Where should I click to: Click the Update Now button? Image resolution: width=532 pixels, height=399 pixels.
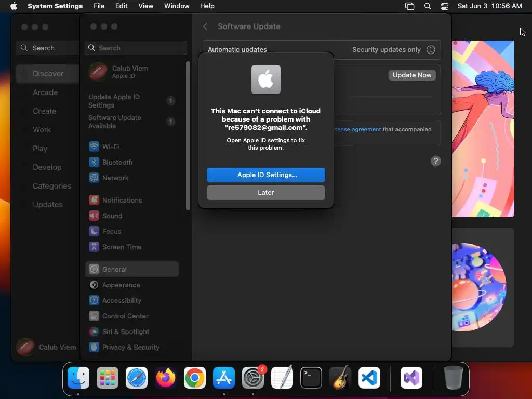tap(412, 75)
